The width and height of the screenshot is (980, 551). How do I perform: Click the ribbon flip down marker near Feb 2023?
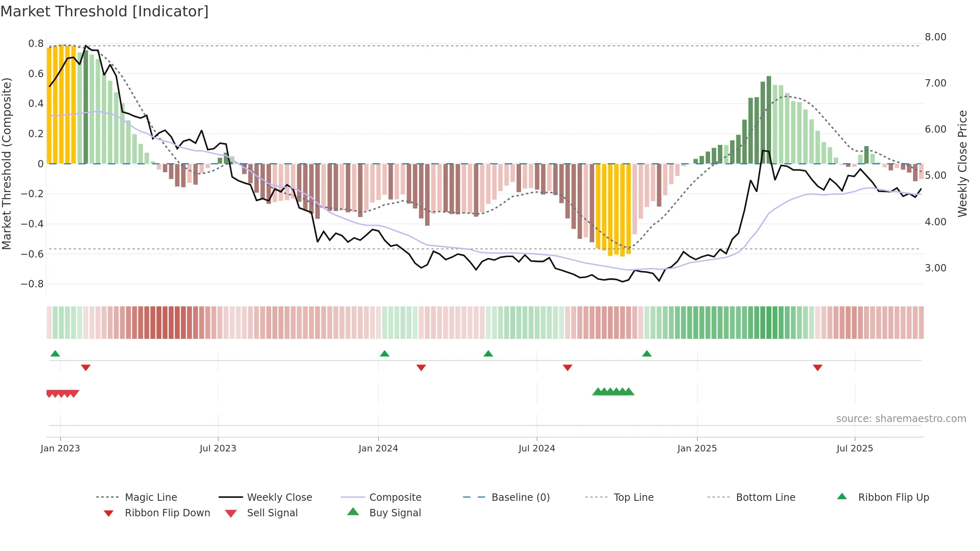(x=86, y=368)
